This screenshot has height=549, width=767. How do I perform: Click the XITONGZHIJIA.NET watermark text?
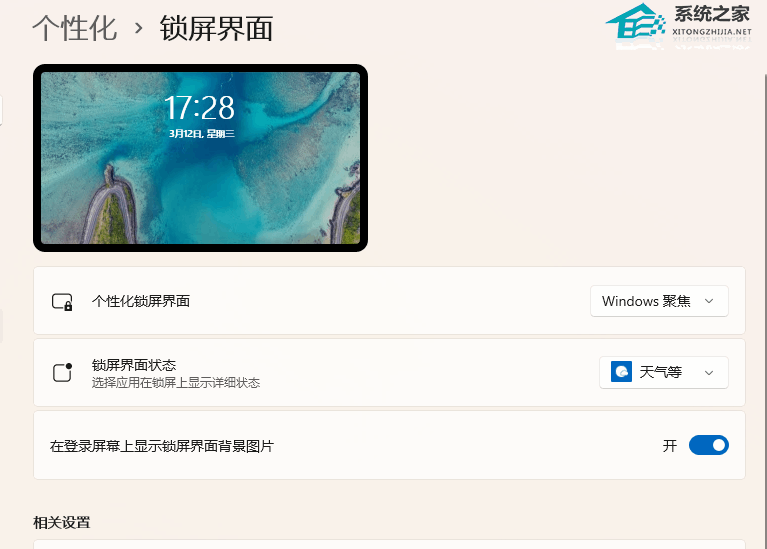pos(712,32)
